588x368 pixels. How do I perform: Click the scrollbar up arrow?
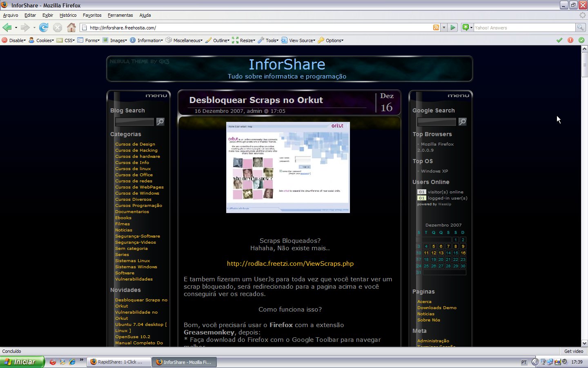click(585, 49)
